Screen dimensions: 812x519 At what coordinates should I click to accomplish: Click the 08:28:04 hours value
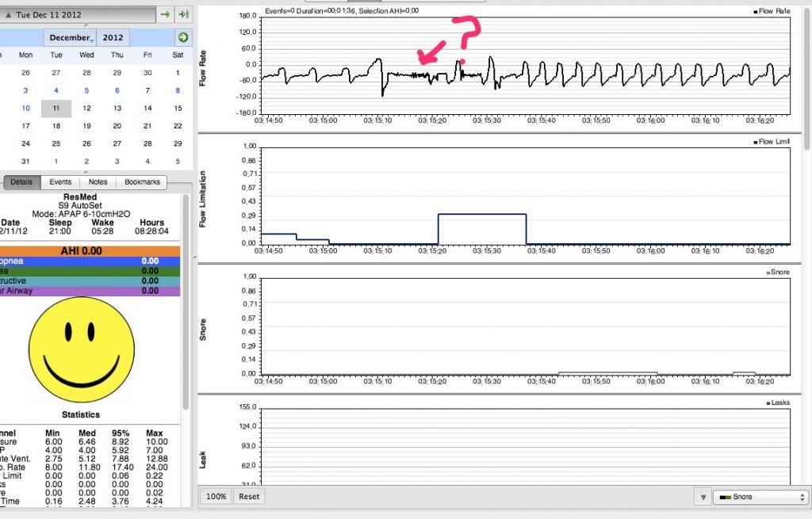151,231
